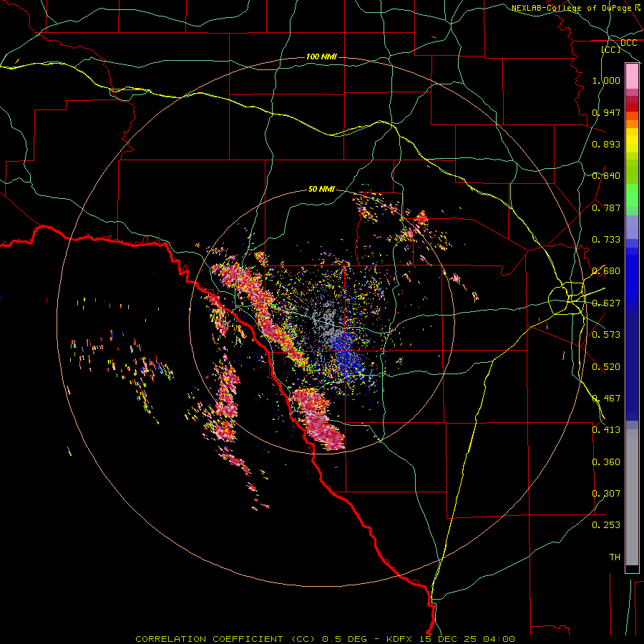Click the 0.627 legend value

point(606,303)
